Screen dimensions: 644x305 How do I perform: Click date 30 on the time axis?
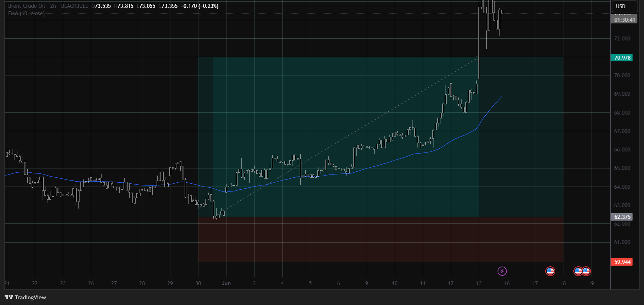pos(198,283)
